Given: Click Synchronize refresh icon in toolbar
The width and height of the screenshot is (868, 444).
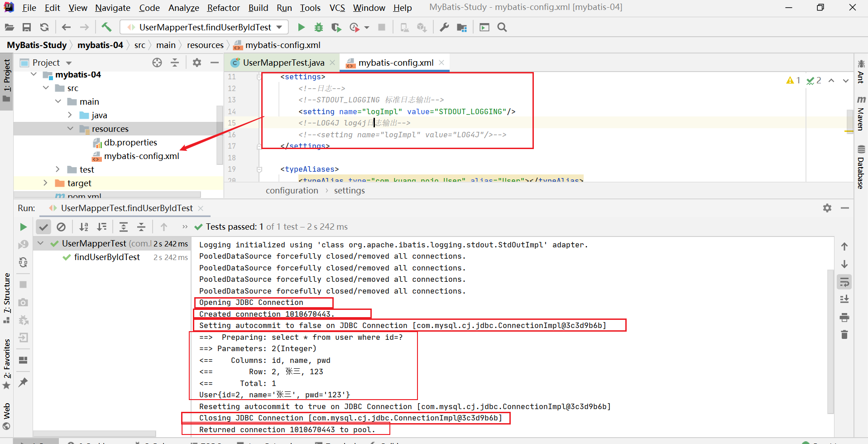Looking at the screenshot, I should point(44,27).
